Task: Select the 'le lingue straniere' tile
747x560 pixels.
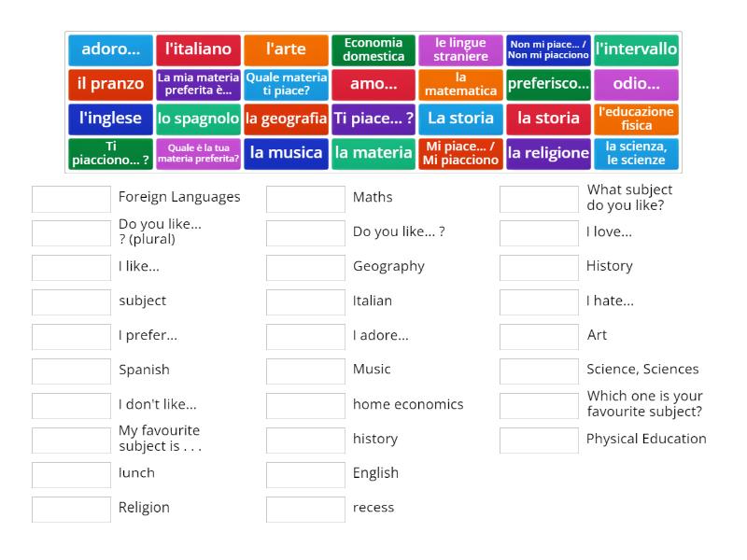Action: [460, 49]
